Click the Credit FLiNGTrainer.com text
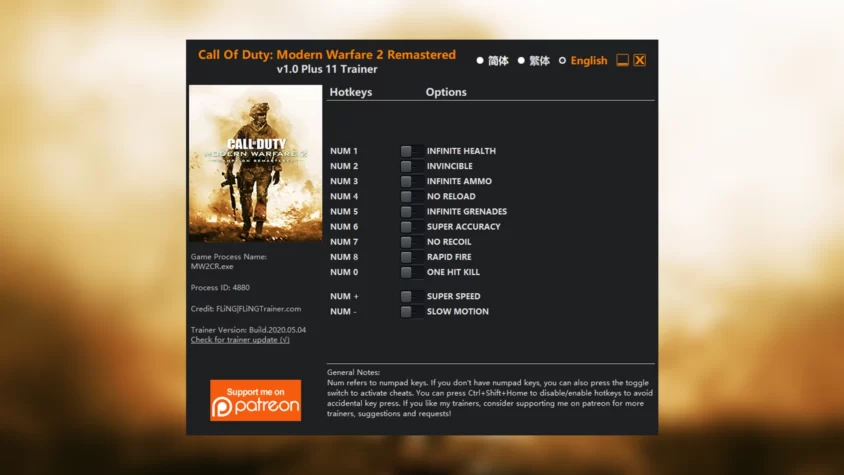Viewport: 844px width, 475px height. 246,309
